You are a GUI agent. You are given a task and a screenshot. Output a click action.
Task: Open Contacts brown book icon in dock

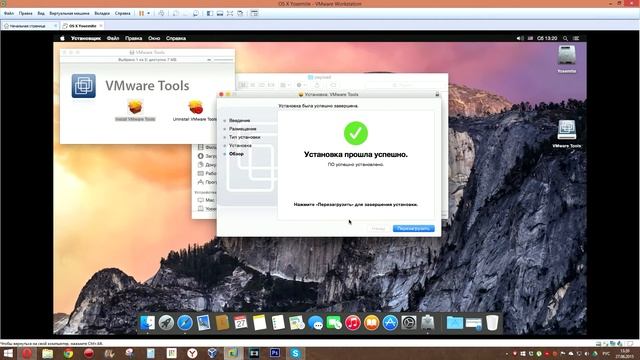tap(222, 323)
